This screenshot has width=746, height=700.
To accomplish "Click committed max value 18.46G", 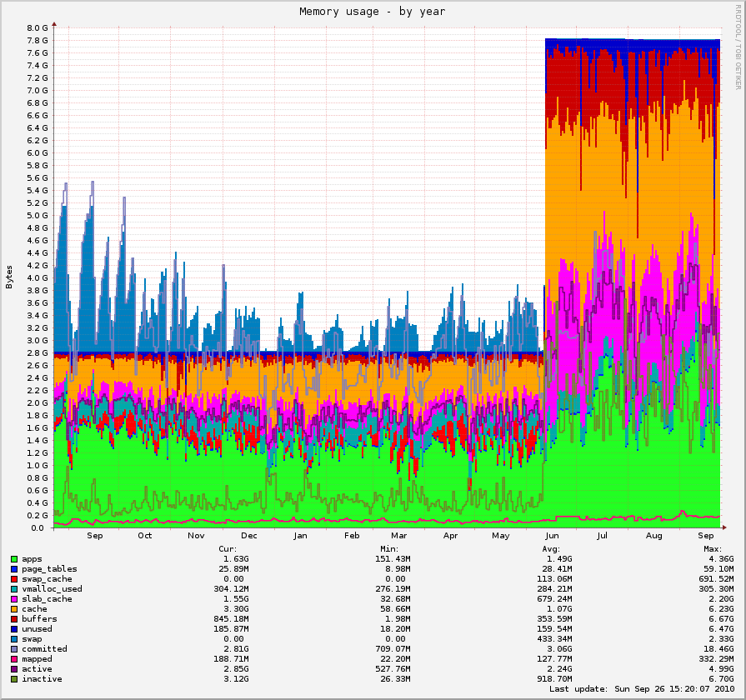I will 718,649.
